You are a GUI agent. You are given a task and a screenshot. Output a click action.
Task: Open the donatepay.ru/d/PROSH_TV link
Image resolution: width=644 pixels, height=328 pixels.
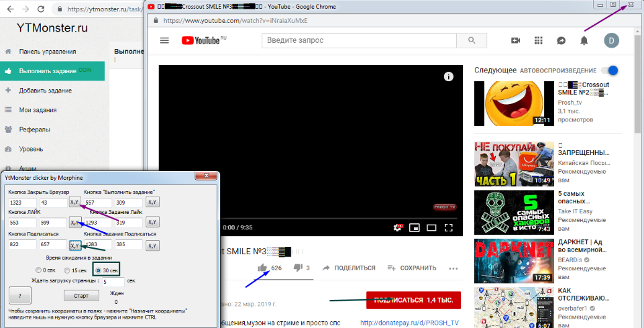[409, 323]
